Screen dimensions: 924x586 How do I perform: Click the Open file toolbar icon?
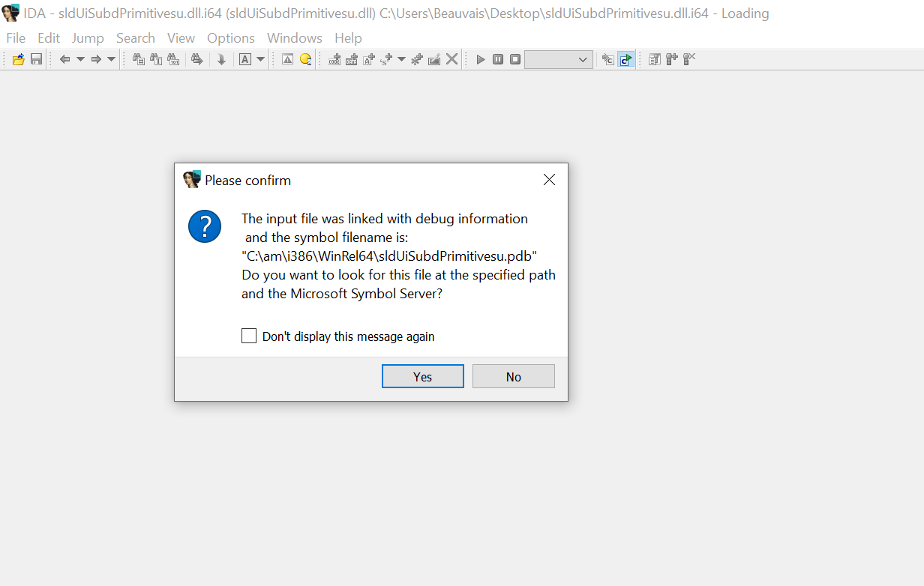click(x=19, y=59)
